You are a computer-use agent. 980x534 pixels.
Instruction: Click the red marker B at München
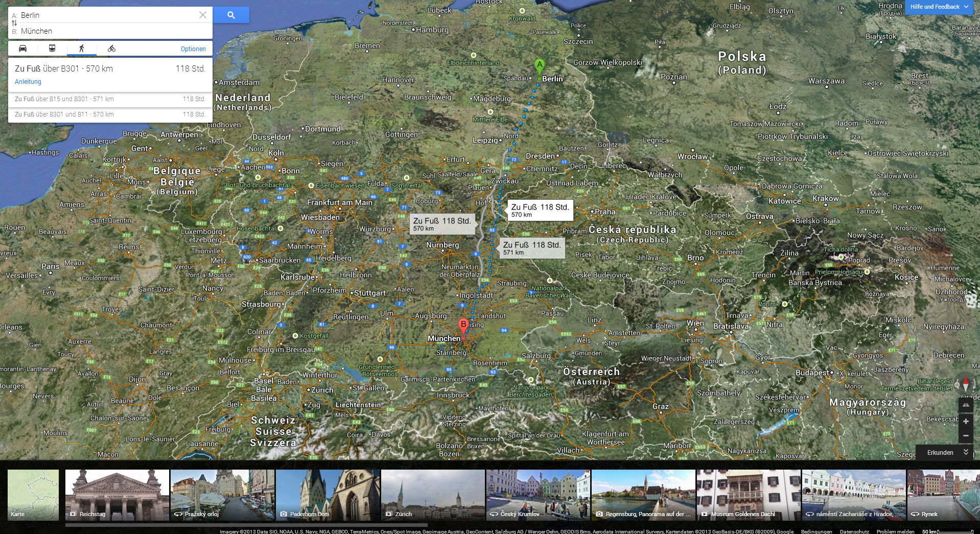pos(463,327)
